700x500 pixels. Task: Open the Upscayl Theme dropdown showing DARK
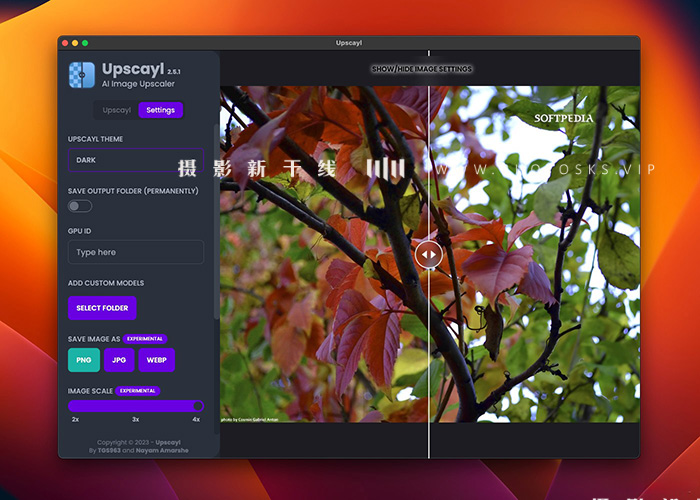tap(136, 160)
